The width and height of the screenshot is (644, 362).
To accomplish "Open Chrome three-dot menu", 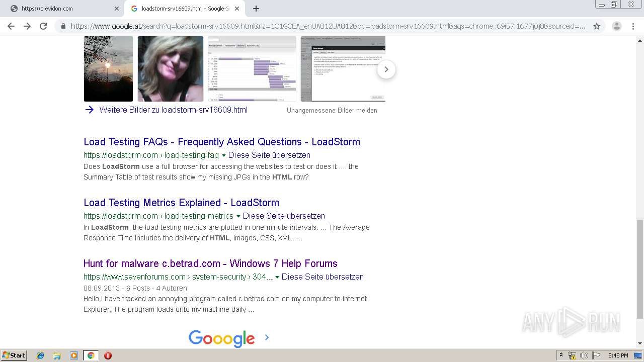I will click(x=633, y=26).
